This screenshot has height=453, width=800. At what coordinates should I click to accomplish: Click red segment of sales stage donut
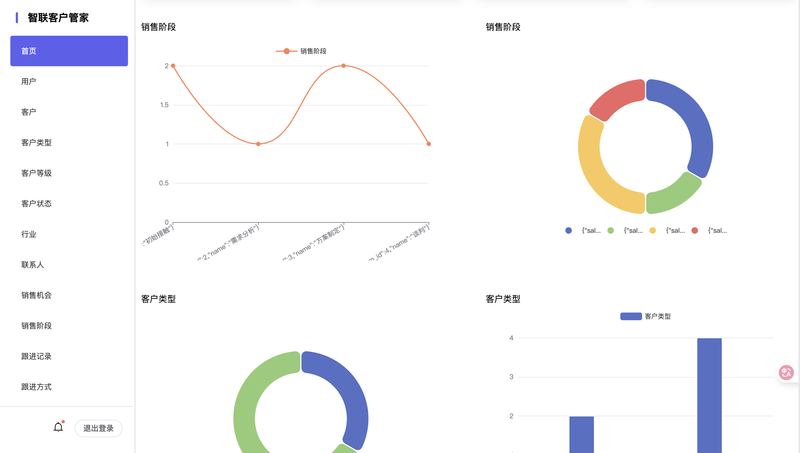click(x=619, y=98)
